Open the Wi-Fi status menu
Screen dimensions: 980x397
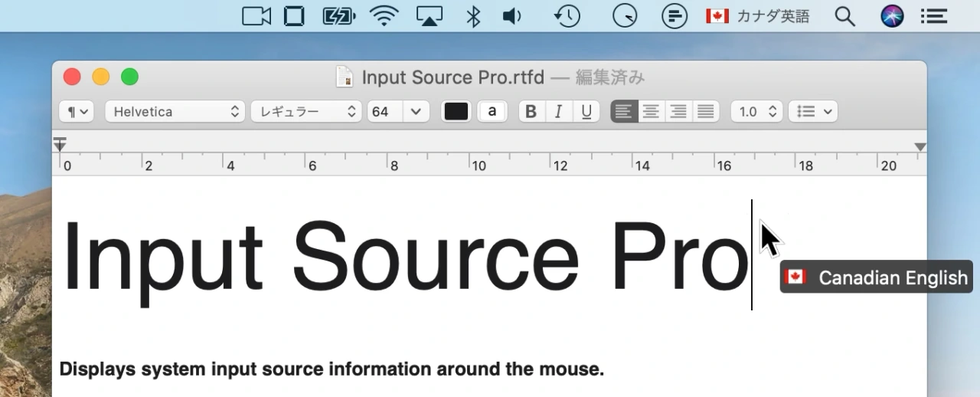383,16
